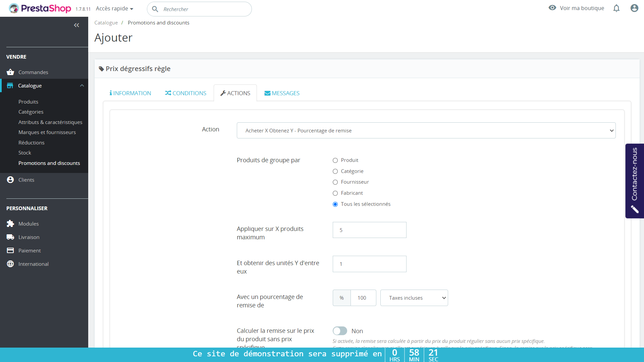The width and height of the screenshot is (644, 362).
Task: Switch to the MESSAGES tab
Action: (x=282, y=93)
